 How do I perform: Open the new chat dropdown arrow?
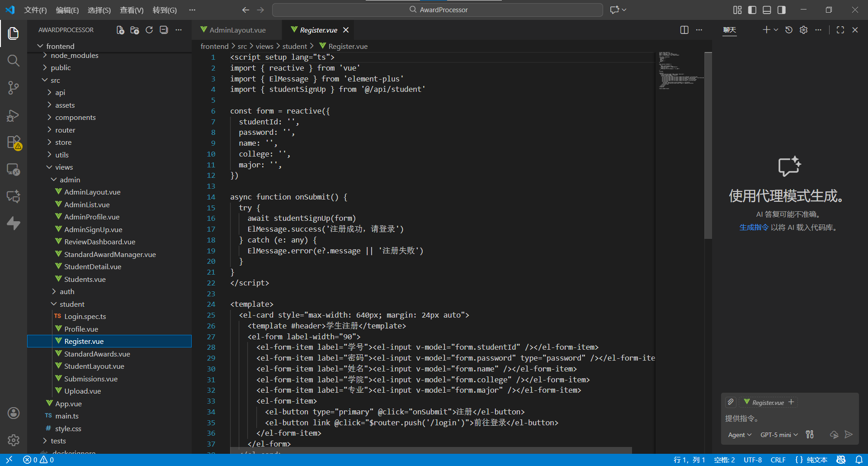point(776,30)
